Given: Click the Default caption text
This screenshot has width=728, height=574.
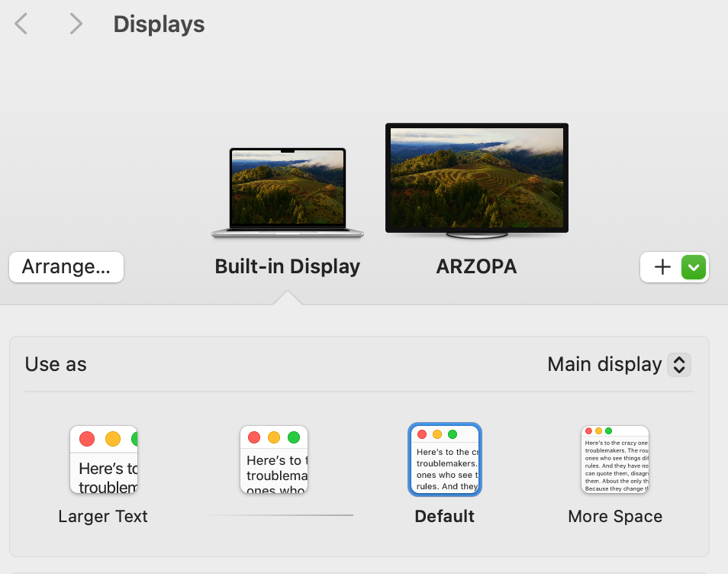Looking at the screenshot, I should pyautogui.click(x=445, y=517).
